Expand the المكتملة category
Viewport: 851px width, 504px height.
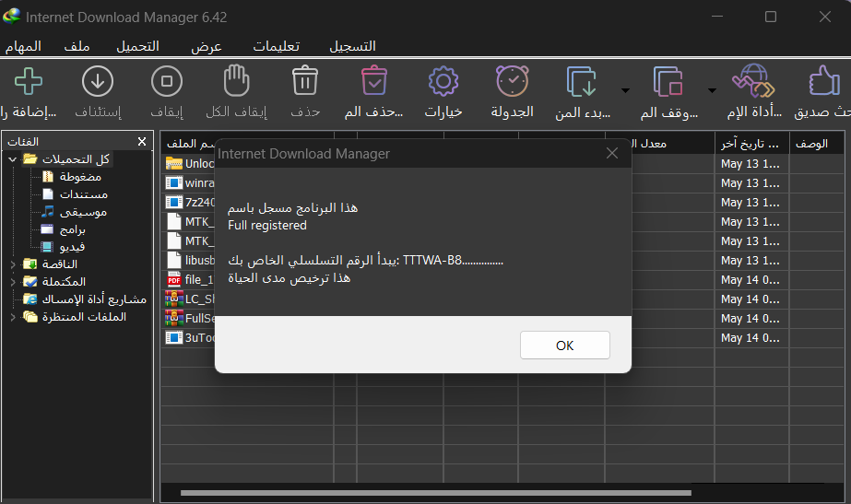(13, 282)
